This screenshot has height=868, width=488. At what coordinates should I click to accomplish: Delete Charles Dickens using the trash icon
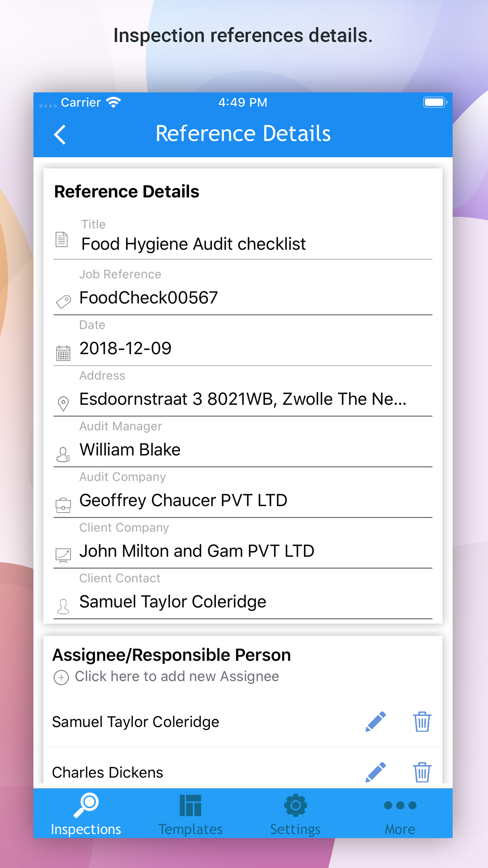coord(422,772)
